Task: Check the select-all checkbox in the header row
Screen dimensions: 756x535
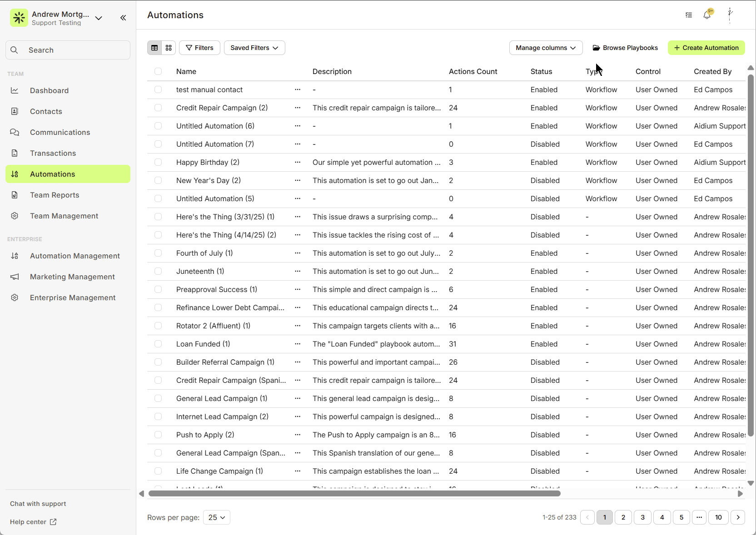Action: (158, 71)
